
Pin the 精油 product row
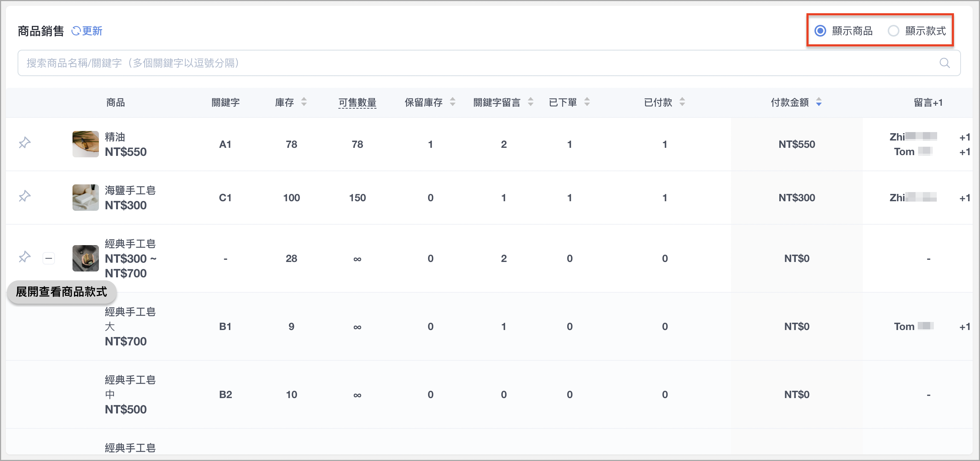click(25, 143)
